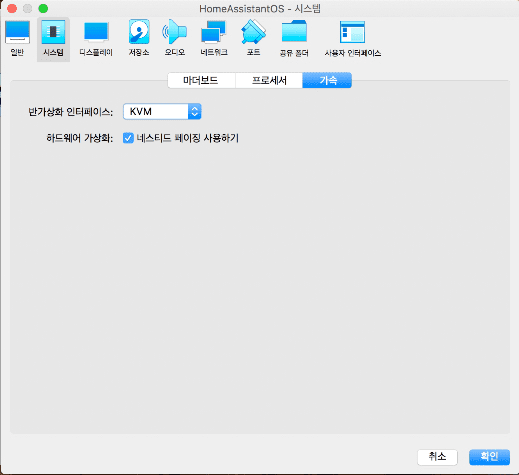
Task: Open the 오디오 (Audio) settings icon
Action: 175,39
